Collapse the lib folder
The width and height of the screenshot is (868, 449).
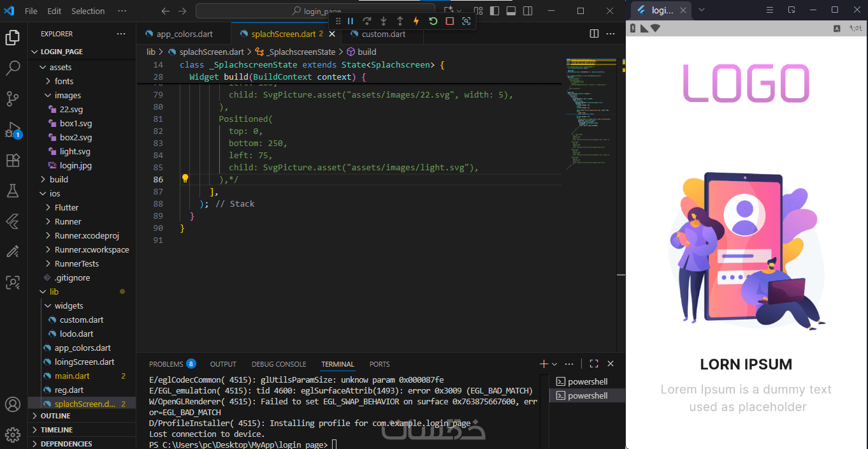(54, 291)
